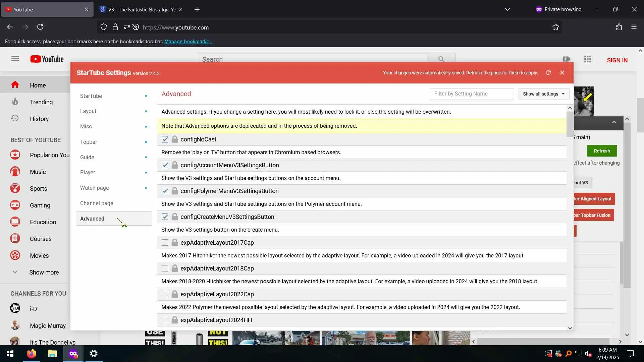Enable the expAdaptiveLayout2018Cap checkbox

pyautogui.click(x=165, y=268)
